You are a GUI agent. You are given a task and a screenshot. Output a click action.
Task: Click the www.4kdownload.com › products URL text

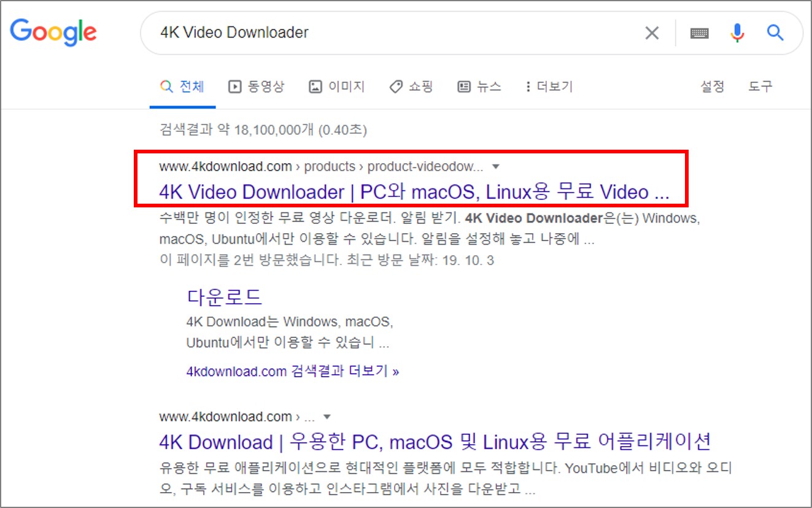[257, 166]
